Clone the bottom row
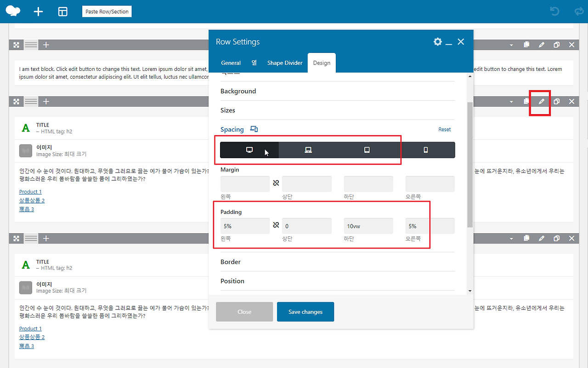The width and height of the screenshot is (588, 368). [x=557, y=238]
